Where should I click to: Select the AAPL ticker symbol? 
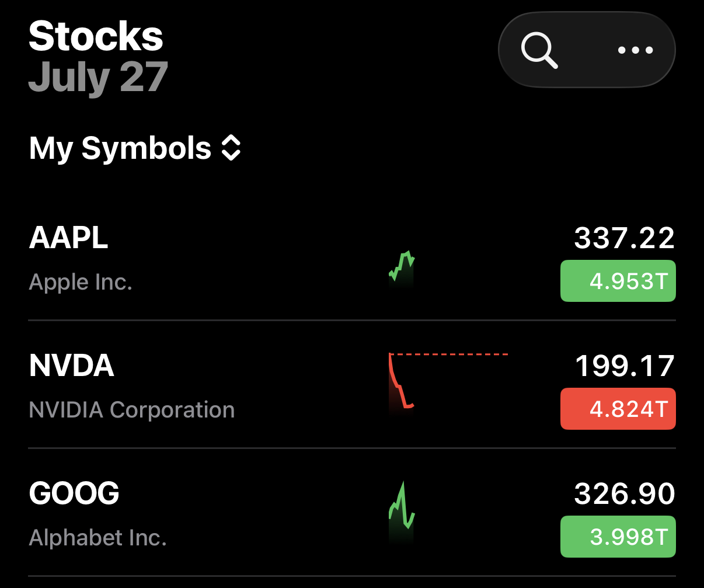[68, 238]
